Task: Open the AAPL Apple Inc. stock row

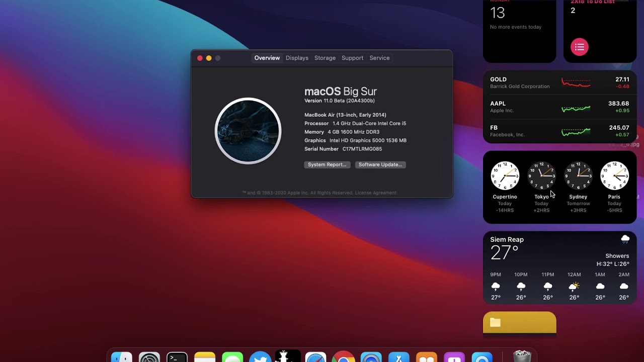Action: pos(560,107)
